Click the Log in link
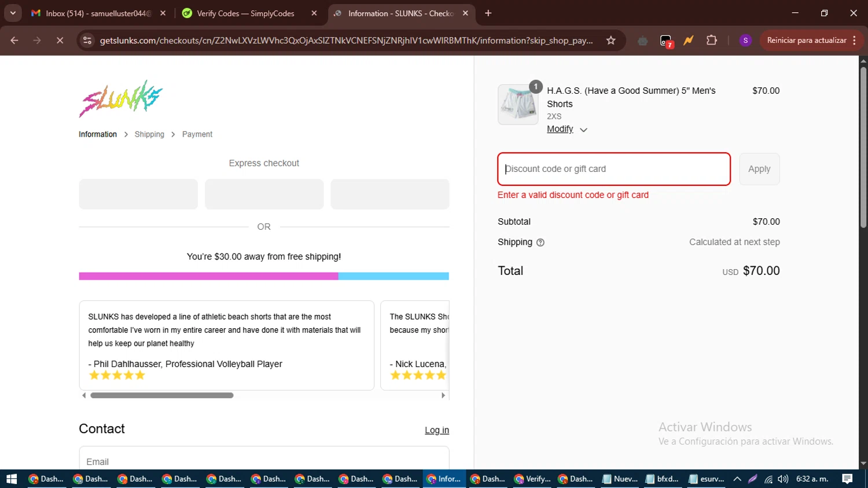 pyautogui.click(x=437, y=430)
